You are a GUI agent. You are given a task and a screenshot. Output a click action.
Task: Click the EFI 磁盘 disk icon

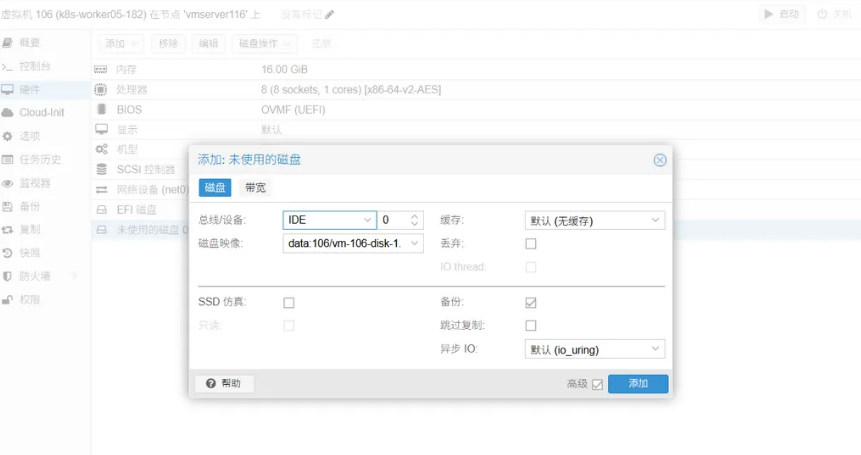[x=102, y=210]
